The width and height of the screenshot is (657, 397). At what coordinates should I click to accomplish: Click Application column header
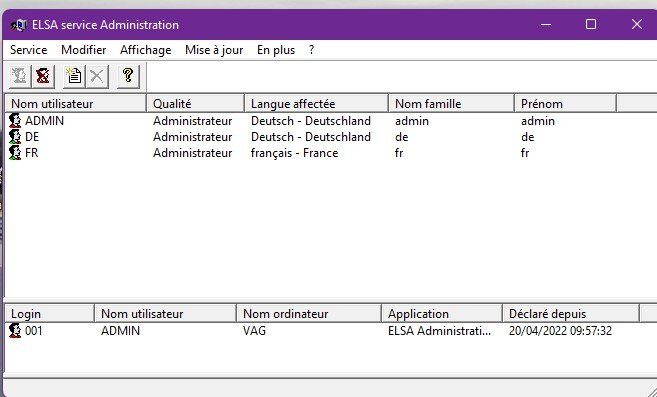click(442, 314)
